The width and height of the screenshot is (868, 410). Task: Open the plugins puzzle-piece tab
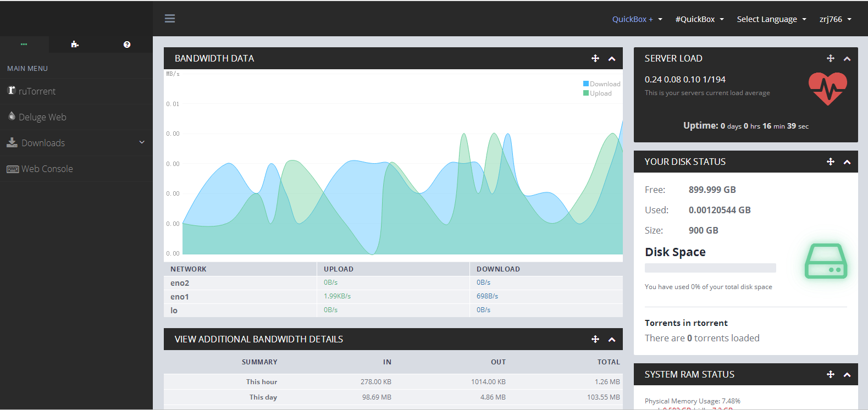[x=75, y=45]
